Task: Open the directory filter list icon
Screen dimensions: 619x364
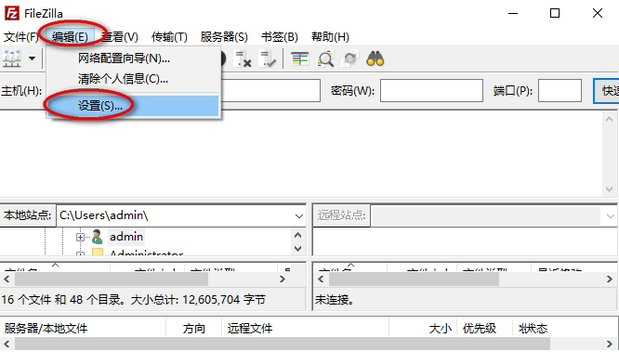Action: tap(299, 58)
